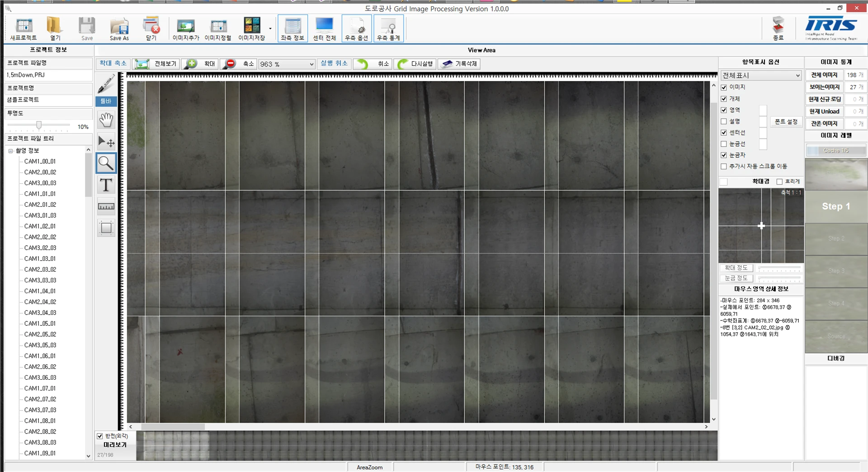Select the ruler measure tool
868x472 pixels.
[x=106, y=206]
